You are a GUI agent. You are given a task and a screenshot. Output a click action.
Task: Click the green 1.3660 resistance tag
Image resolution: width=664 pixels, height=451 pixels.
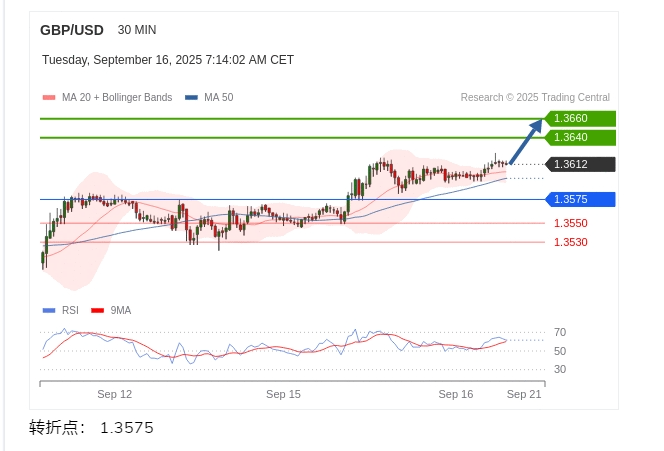point(580,118)
